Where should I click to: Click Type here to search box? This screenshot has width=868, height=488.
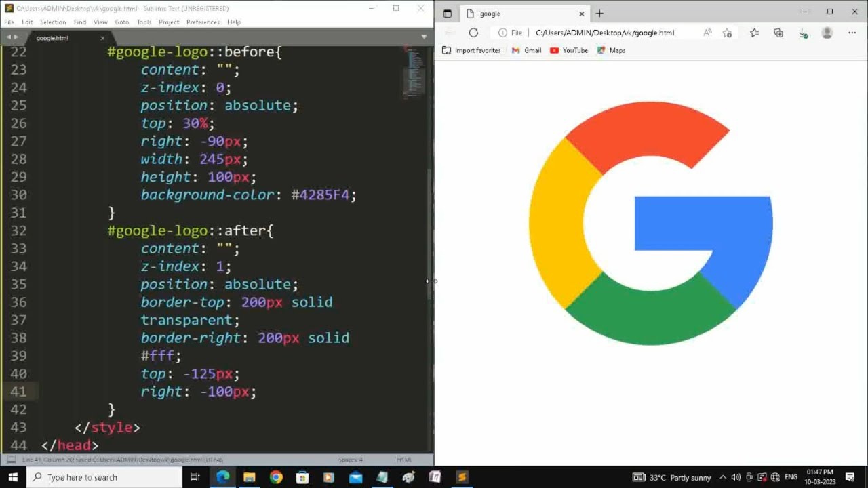click(104, 477)
